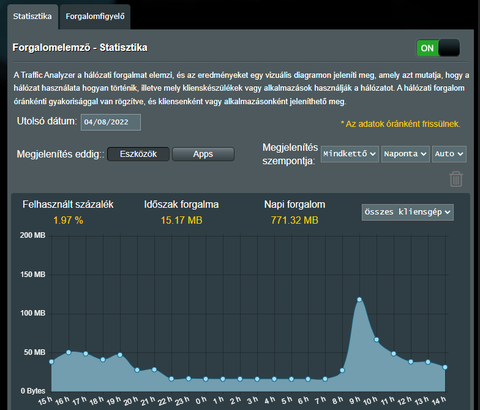The image size is (480, 410).
Task: Click the 8h data point on chart
Action: tap(342, 370)
